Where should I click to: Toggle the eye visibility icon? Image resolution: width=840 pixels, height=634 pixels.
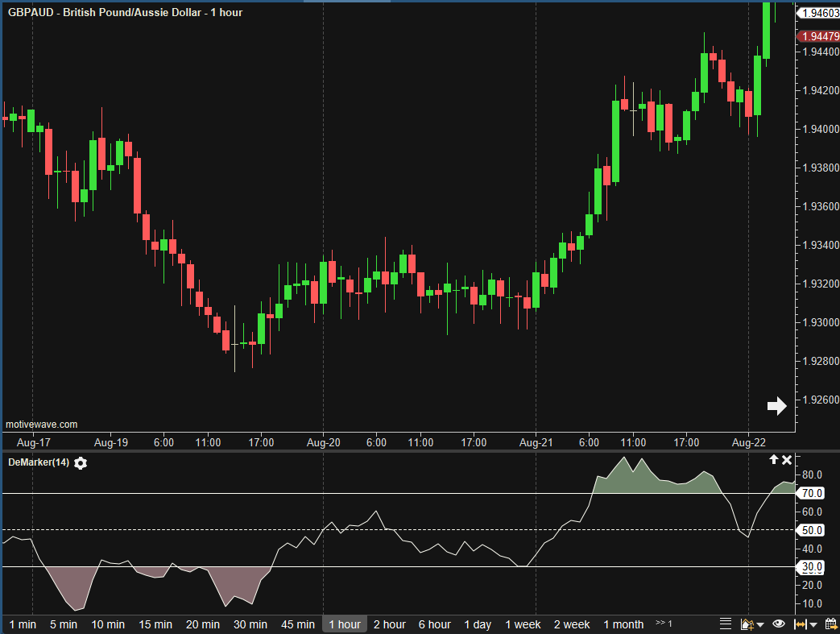tap(779, 624)
